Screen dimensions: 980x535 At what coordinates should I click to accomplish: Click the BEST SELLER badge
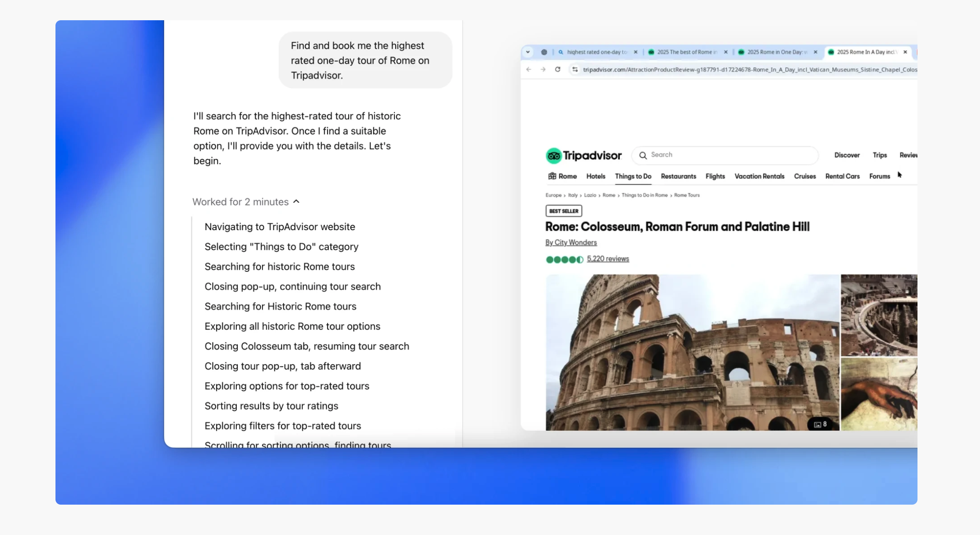point(564,211)
